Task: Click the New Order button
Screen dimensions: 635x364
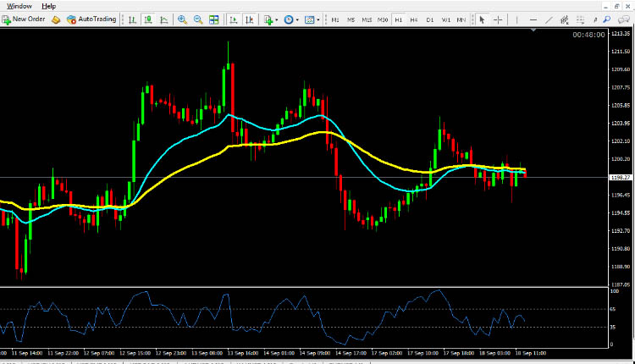Action: 25,19
